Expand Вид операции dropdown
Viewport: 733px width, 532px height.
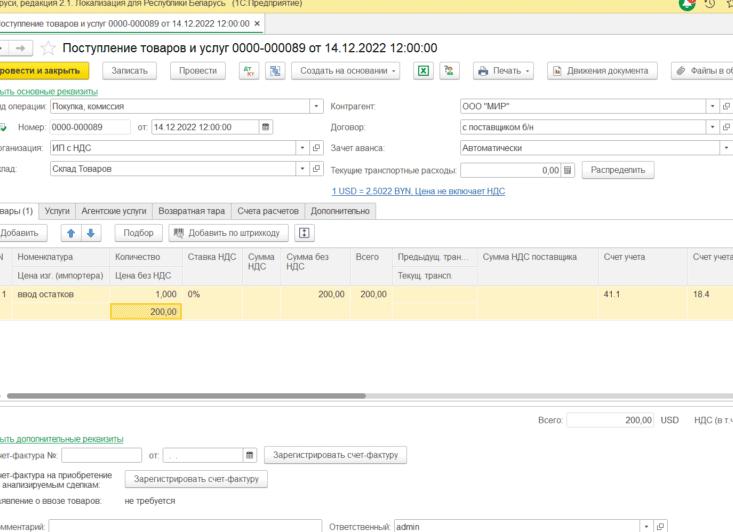tap(316, 107)
